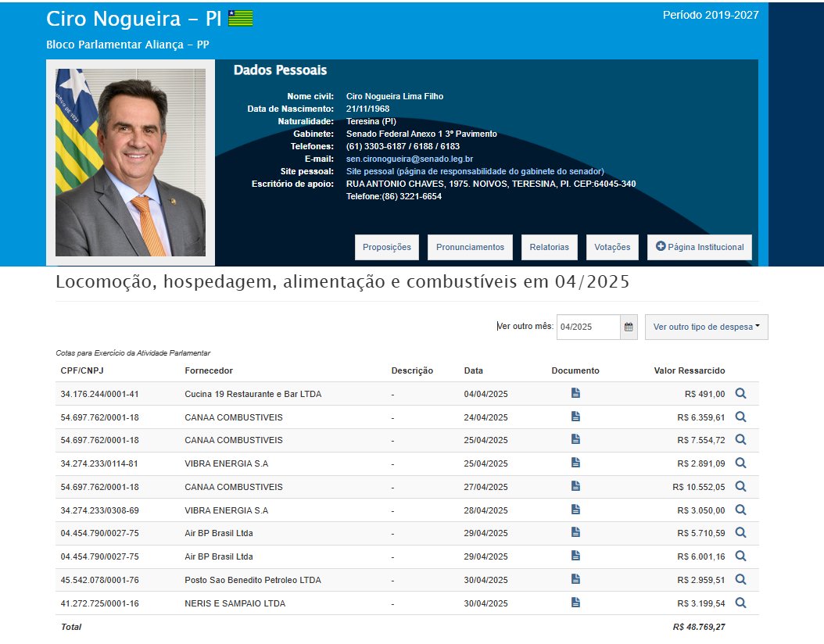Select 'NERIS E SAMPAIO LTDA' supplier text

[235, 603]
